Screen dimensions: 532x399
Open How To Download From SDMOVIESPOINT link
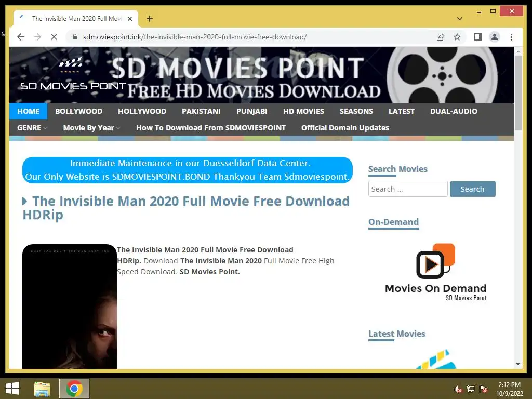211,128
